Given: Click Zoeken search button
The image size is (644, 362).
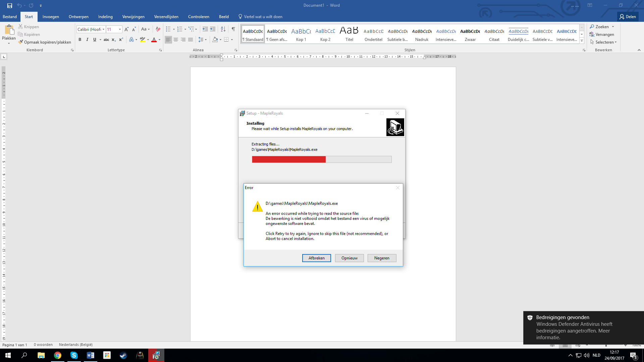Looking at the screenshot, I should point(599,27).
